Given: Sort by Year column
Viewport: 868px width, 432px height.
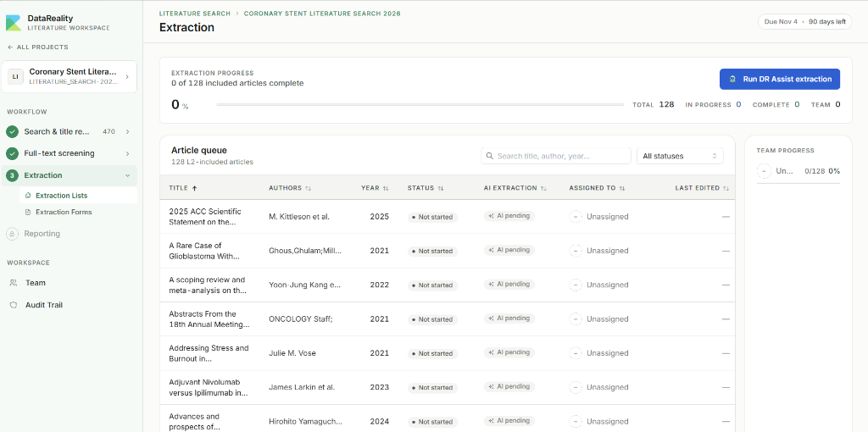Looking at the screenshot, I should pos(376,188).
